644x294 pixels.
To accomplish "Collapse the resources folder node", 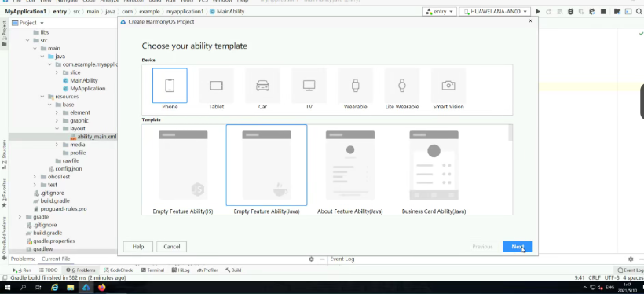I will tap(42, 97).
